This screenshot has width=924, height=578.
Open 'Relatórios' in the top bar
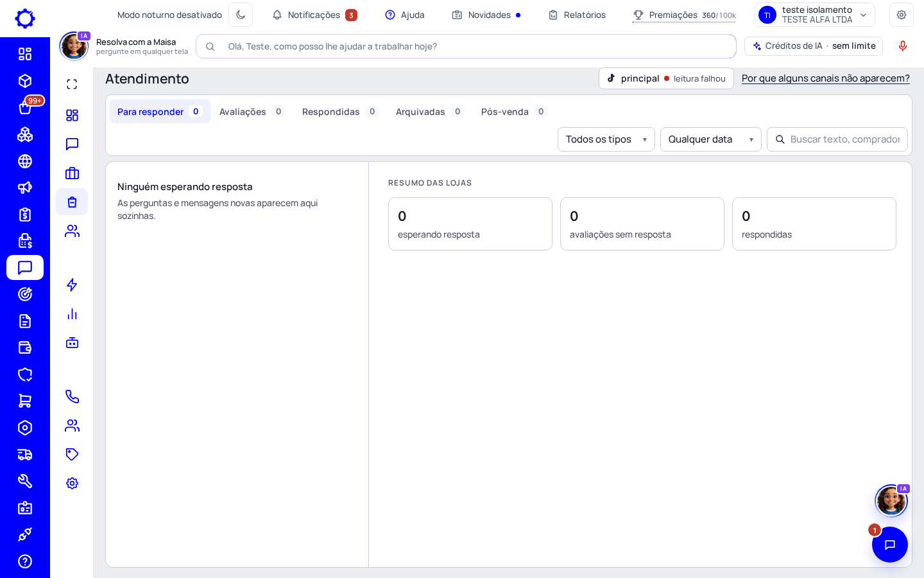coord(577,15)
